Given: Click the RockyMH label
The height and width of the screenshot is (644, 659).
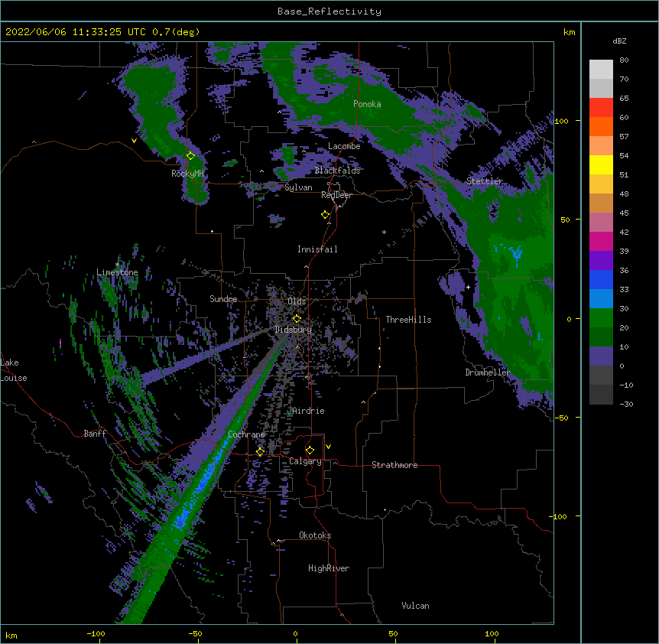Looking at the screenshot, I should click(187, 174).
